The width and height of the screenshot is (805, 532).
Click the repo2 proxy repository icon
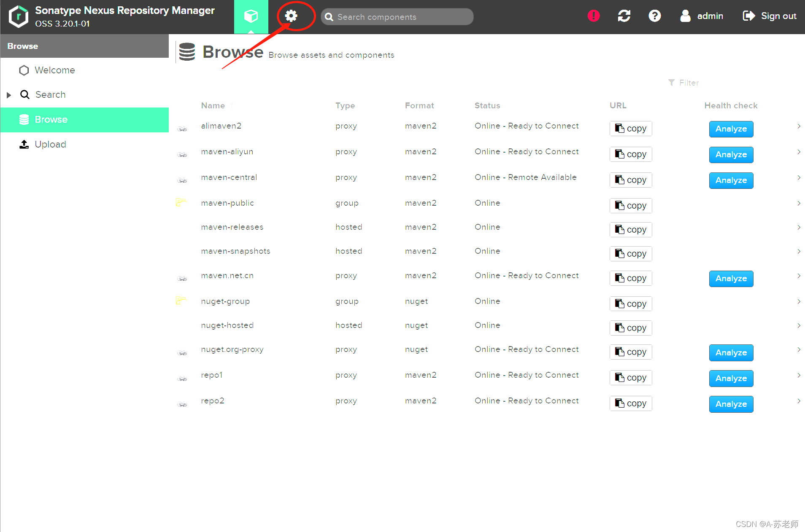pos(182,404)
